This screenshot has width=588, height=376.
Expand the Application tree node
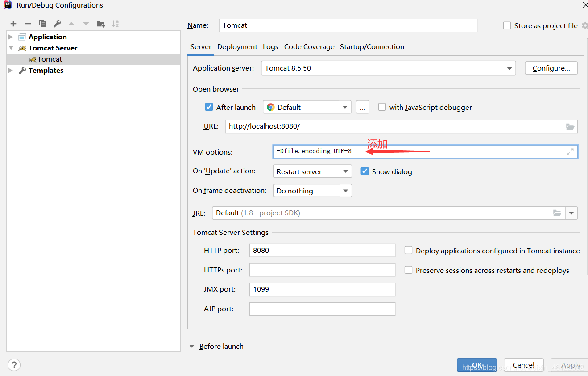[x=11, y=37]
